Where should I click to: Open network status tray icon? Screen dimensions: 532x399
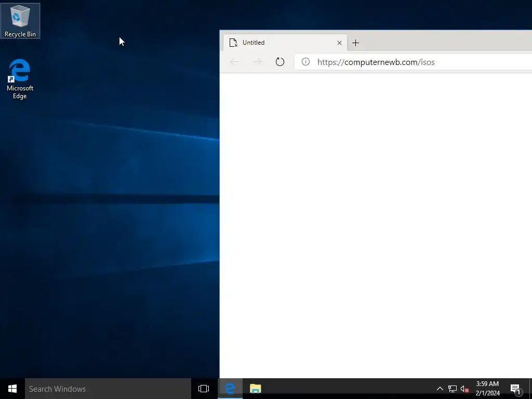click(x=453, y=389)
